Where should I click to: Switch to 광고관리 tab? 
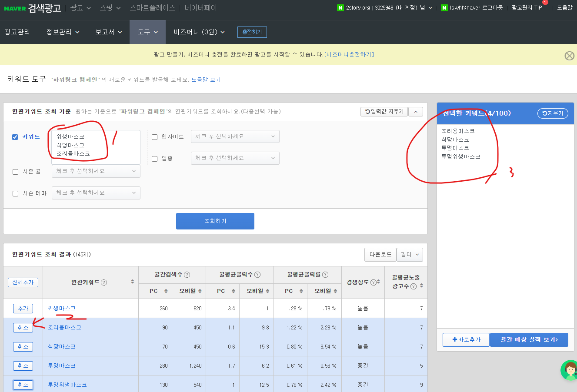17,31
